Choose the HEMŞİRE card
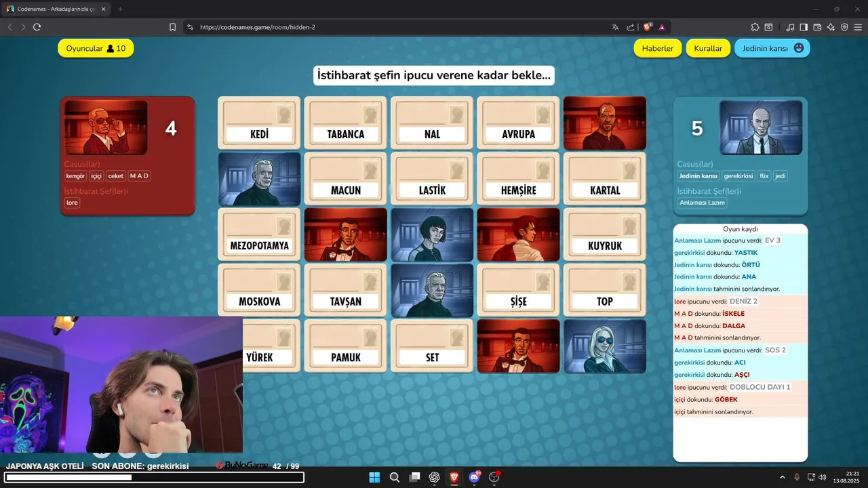 tap(518, 179)
